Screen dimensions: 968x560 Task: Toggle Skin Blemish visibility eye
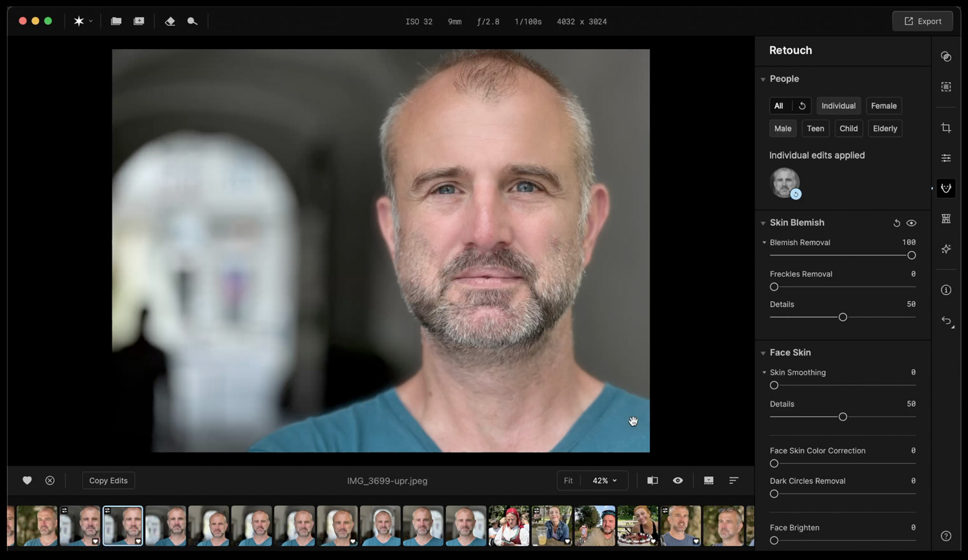911,223
